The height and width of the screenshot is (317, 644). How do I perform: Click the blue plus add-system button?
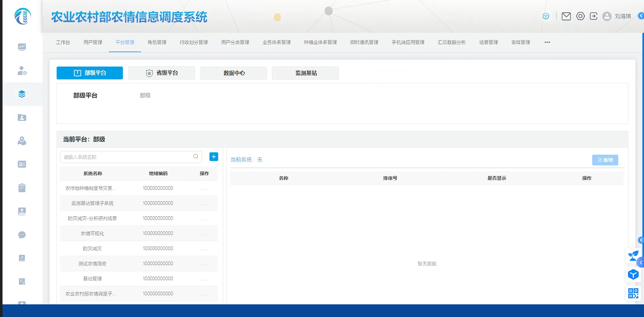(x=214, y=157)
